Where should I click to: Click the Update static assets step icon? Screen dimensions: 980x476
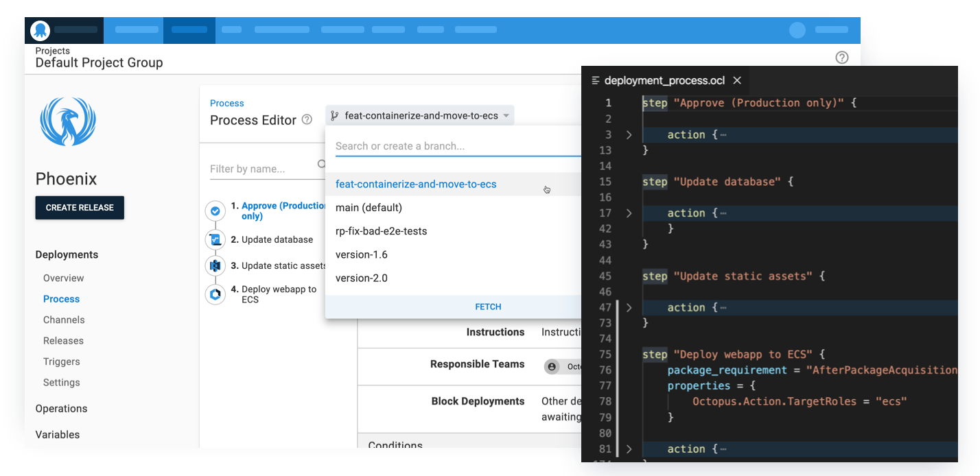tap(215, 265)
